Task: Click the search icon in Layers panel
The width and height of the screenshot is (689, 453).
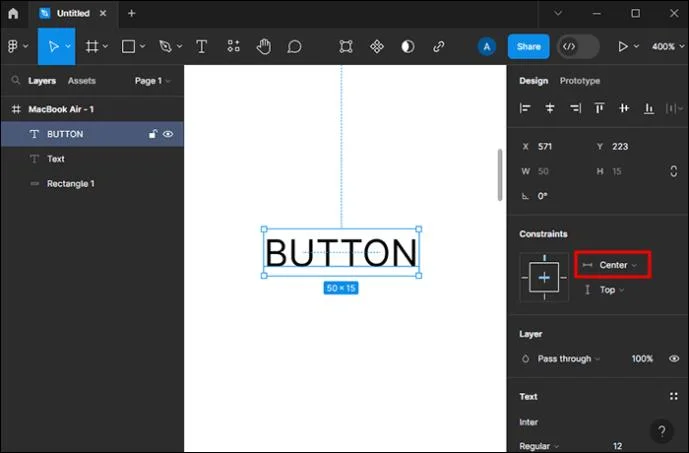Action: 16,80
